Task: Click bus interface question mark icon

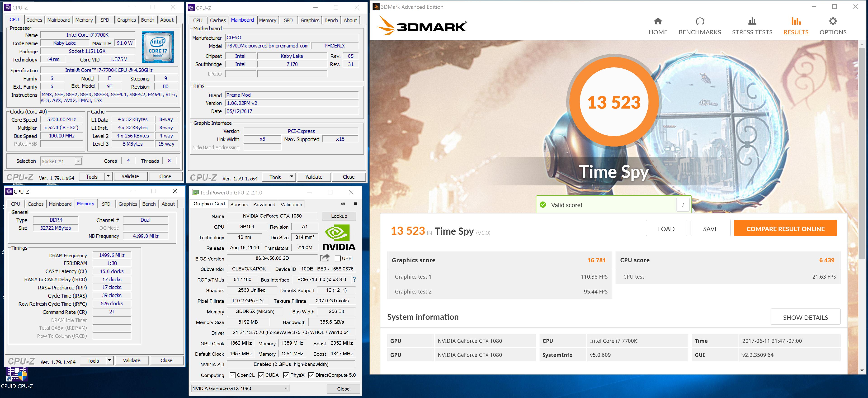Action: point(354,279)
